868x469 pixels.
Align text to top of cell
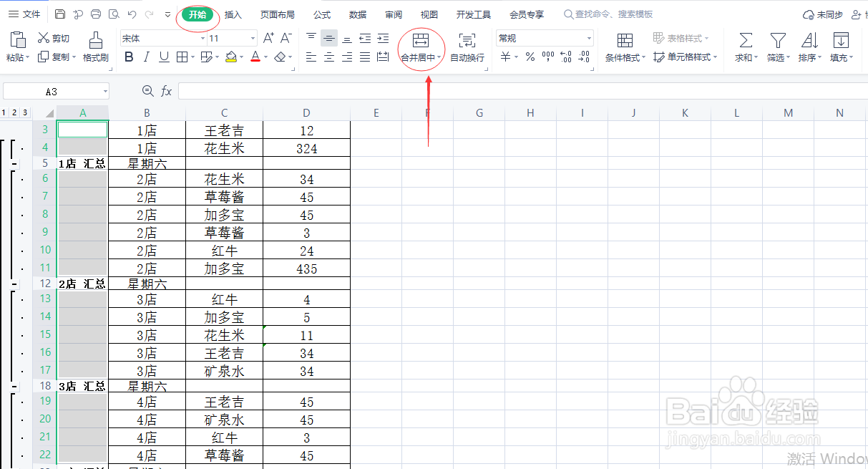(x=311, y=38)
